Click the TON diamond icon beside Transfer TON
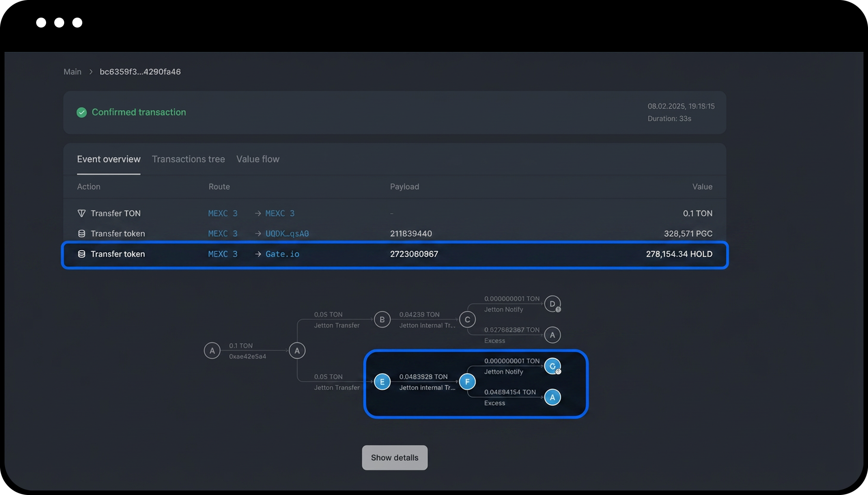The width and height of the screenshot is (868, 495). pos(81,213)
